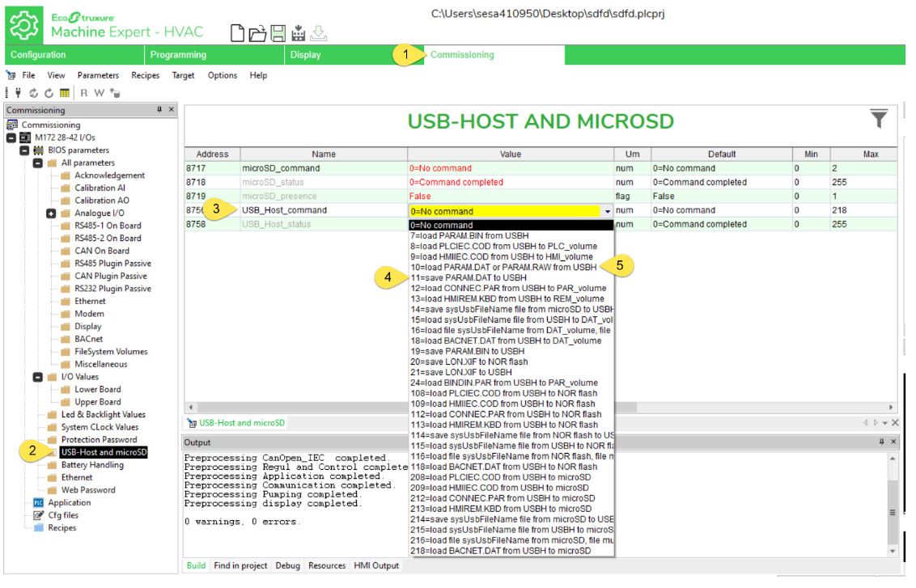The image size is (916, 588).
Task: Open the Commissioning tab
Action: click(x=494, y=55)
